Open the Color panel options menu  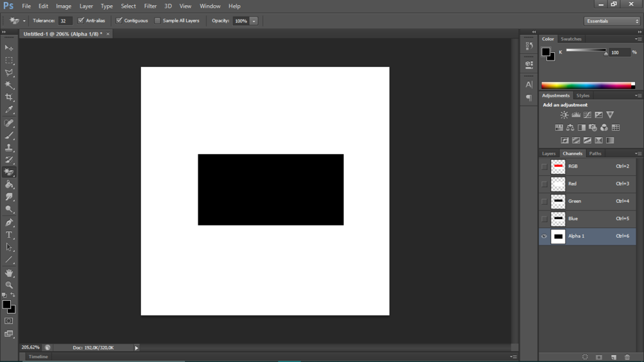[638, 39]
